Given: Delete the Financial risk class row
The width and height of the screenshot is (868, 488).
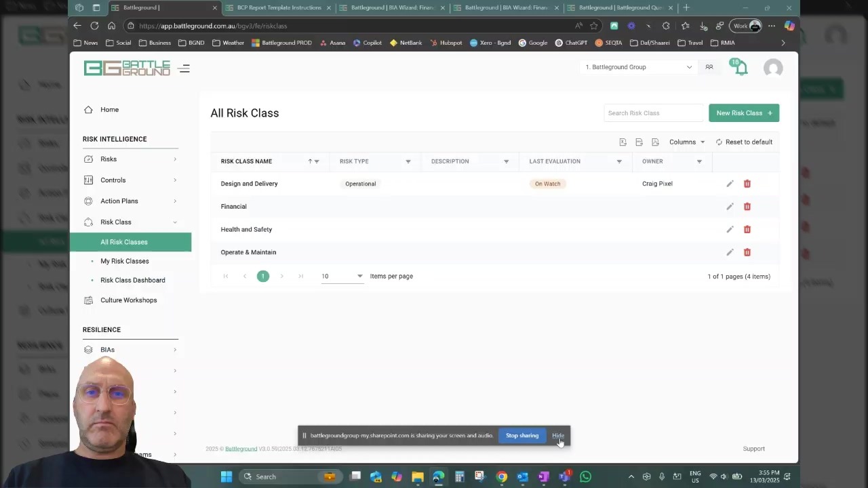Looking at the screenshot, I should (747, 207).
